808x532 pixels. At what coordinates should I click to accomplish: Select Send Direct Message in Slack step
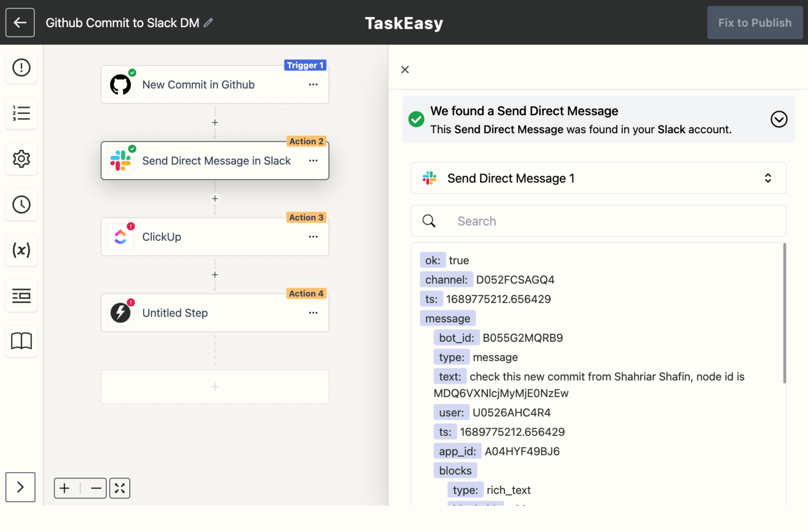[x=215, y=161]
